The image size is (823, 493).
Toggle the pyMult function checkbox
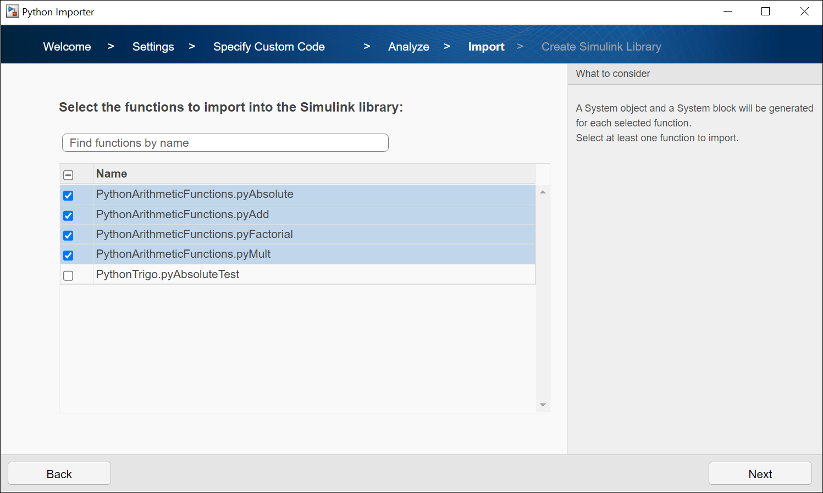pos(68,255)
